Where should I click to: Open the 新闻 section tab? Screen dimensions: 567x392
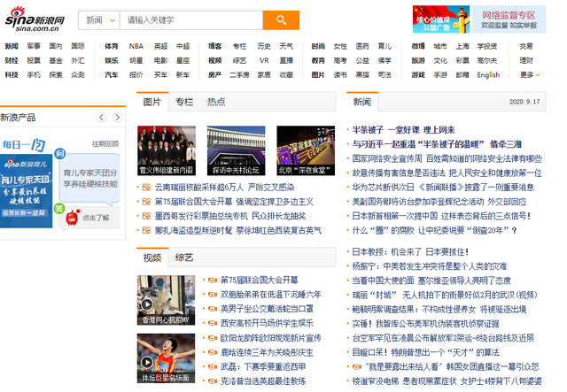[362, 102]
